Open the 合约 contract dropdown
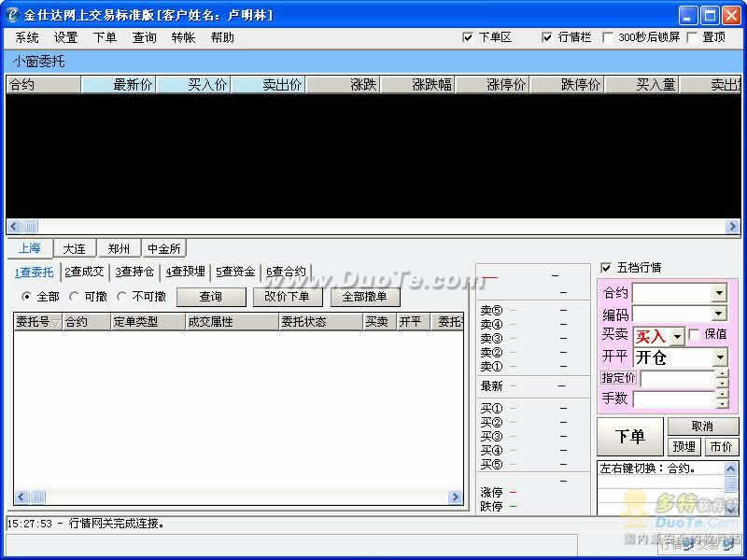747x560 pixels. pyautogui.click(x=718, y=293)
